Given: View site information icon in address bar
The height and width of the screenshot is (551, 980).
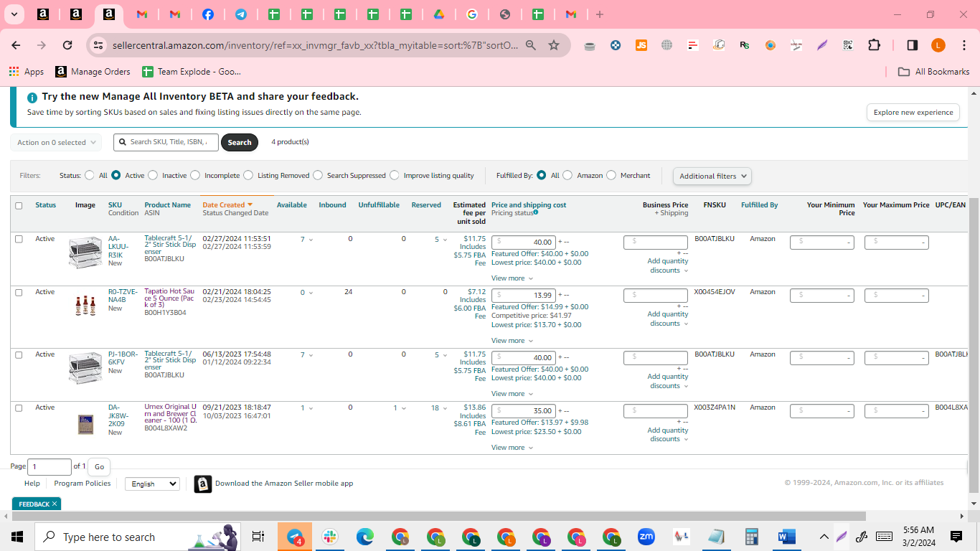Looking at the screenshot, I should pyautogui.click(x=99, y=45).
